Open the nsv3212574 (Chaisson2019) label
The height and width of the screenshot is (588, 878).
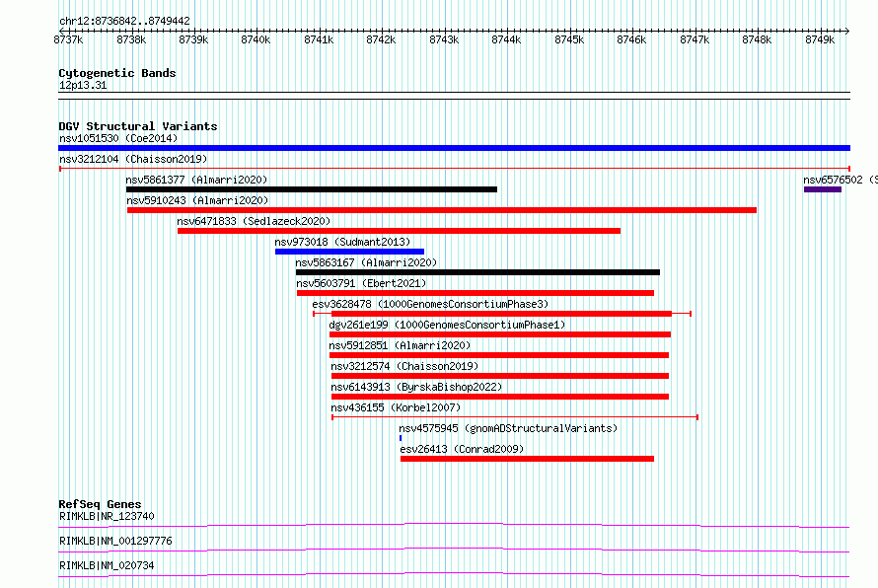pos(404,366)
